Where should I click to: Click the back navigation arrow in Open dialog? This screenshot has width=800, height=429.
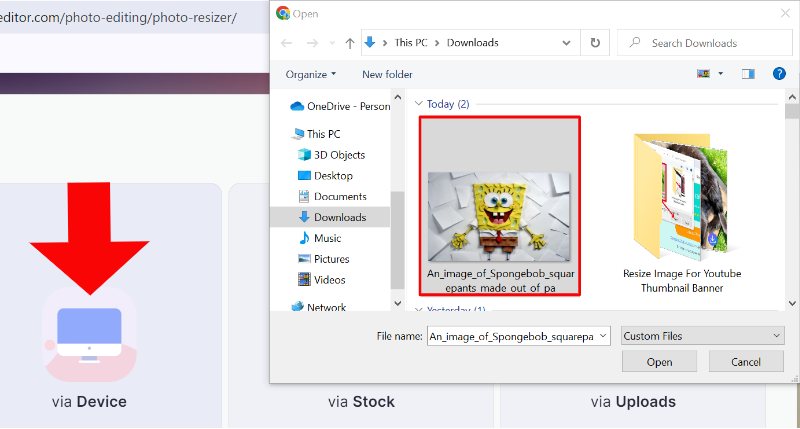pos(286,43)
